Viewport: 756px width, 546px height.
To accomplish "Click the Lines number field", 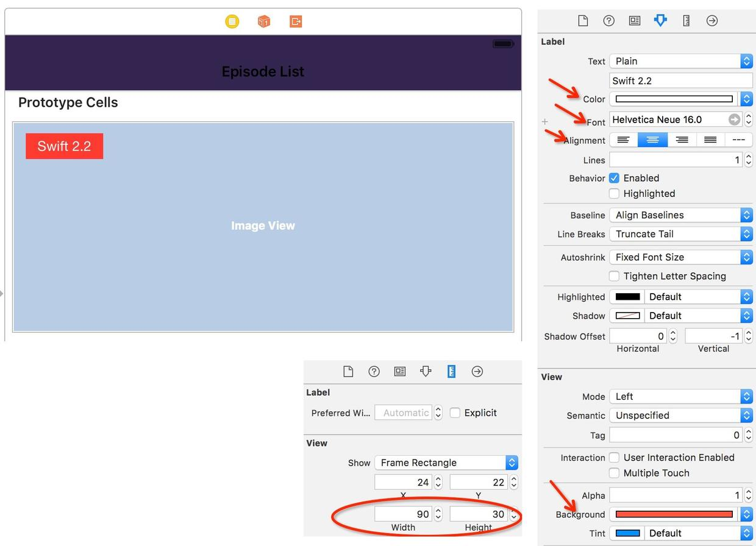I will (676, 160).
